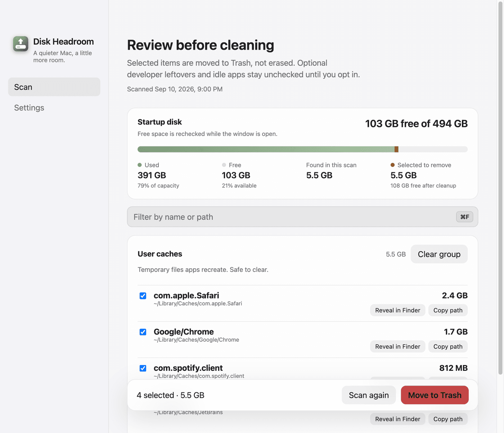The image size is (504, 433).
Task: Click the green Used legend dot
Action: 140,165
